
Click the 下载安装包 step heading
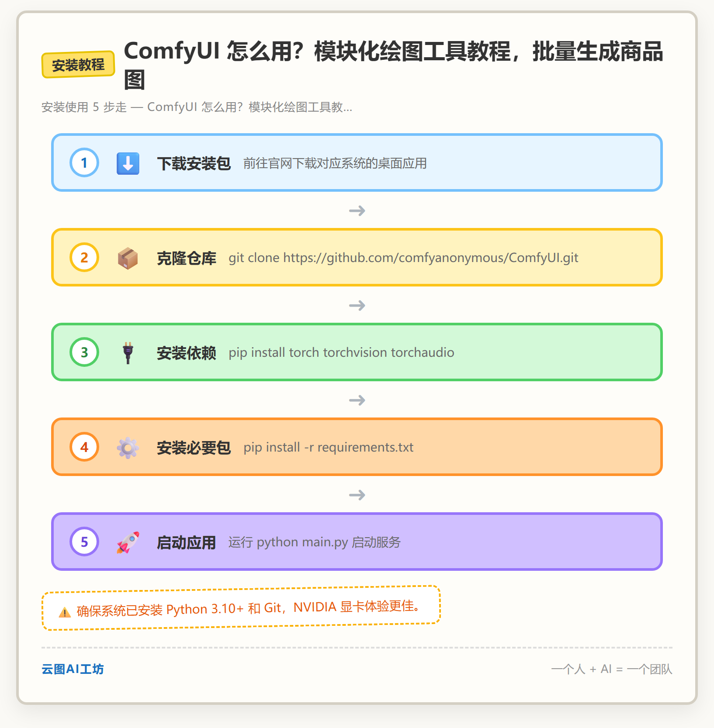(194, 163)
